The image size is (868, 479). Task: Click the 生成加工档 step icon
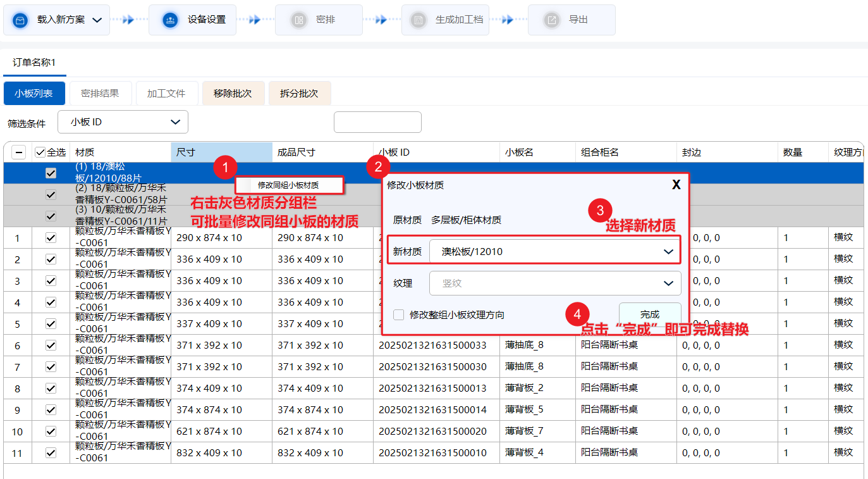click(418, 20)
